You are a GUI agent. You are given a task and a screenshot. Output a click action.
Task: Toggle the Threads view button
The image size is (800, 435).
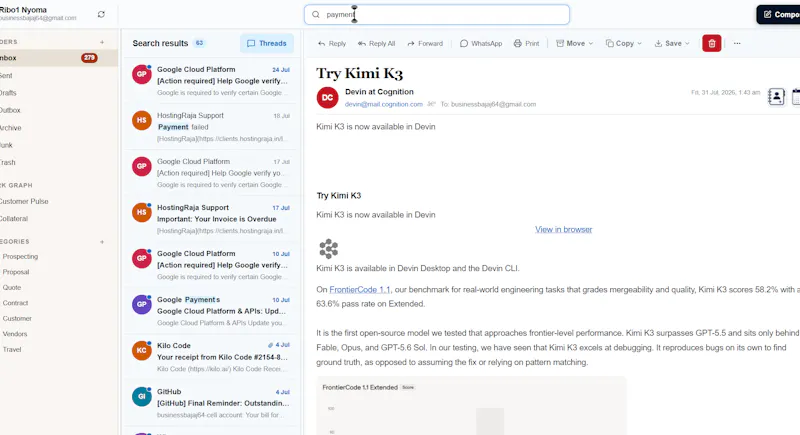tap(267, 43)
